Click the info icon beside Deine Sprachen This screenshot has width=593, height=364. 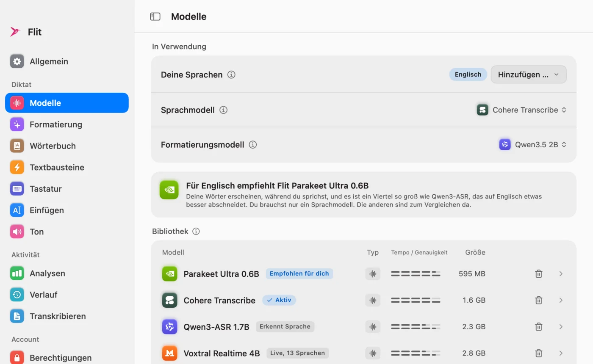pyautogui.click(x=231, y=74)
